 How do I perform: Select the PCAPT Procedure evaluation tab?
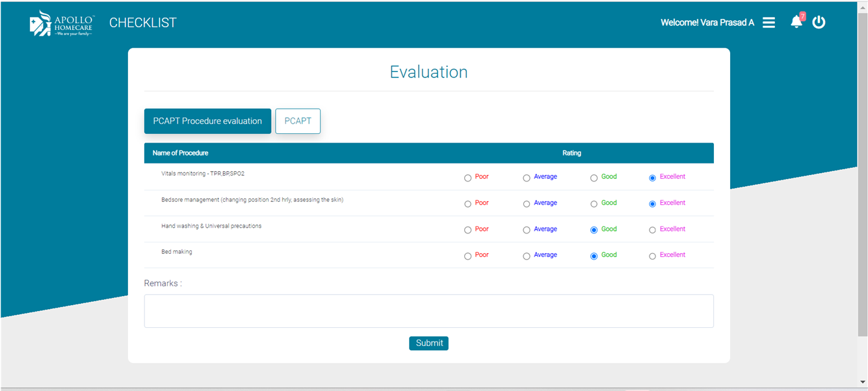click(x=207, y=120)
